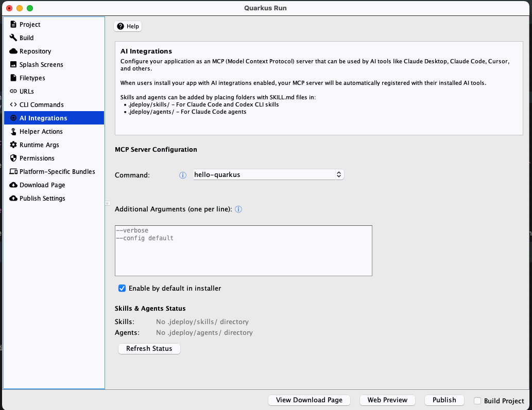Switch to the Build section
The image size is (532, 410).
pos(54,38)
